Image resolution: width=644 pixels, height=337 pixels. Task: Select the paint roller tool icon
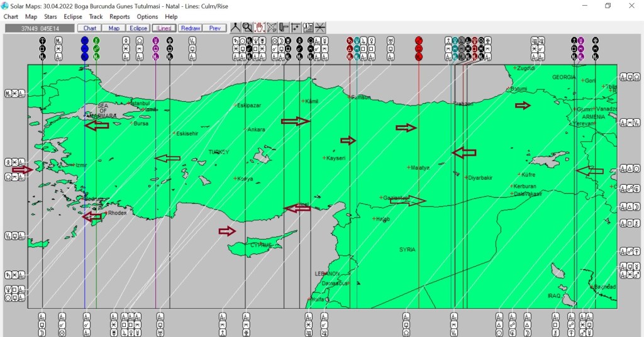tap(284, 28)
